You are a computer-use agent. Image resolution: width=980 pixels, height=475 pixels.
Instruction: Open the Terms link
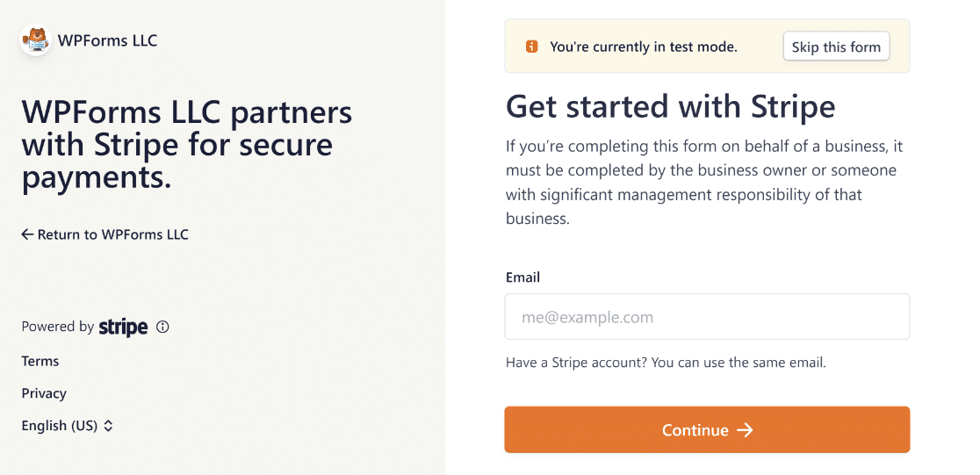coord(40,361)
